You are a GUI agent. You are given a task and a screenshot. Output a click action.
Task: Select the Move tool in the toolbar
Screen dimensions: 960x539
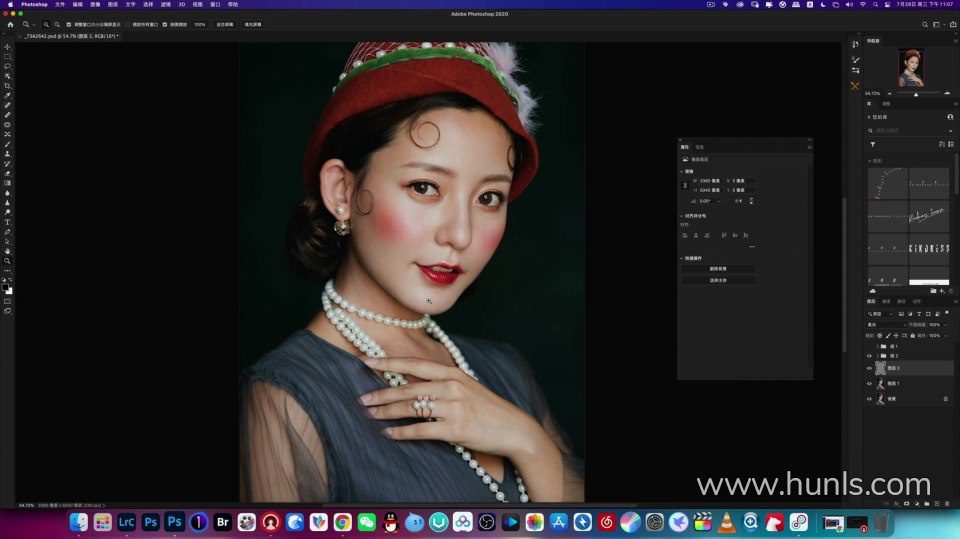7,47
